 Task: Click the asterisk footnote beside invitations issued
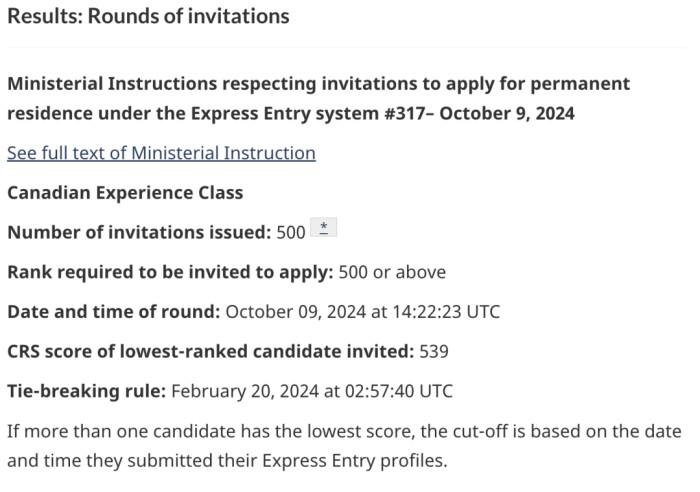[324, 229]
